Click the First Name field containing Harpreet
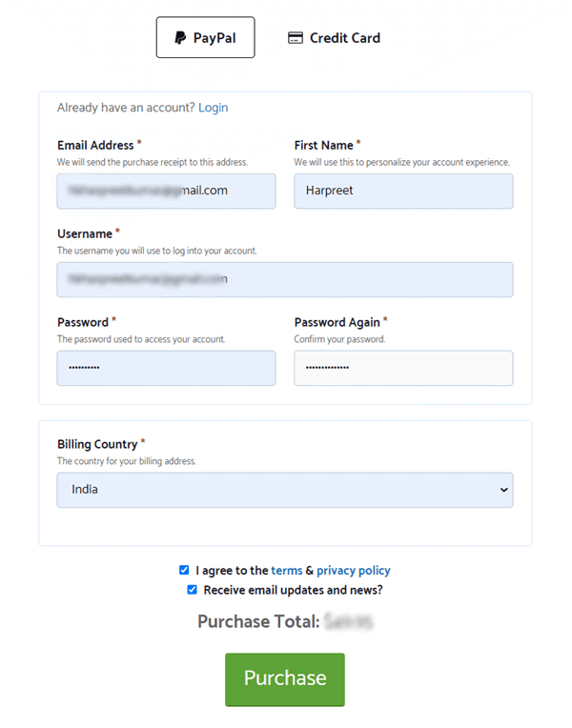The image size is (572, 728). pyautogui.click(x=403, y=192)
